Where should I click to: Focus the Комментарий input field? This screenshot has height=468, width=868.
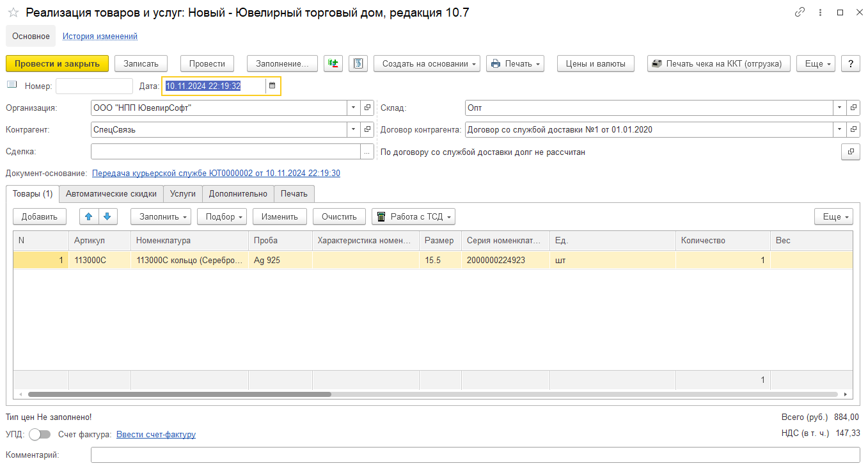click(x=475, y=455)
